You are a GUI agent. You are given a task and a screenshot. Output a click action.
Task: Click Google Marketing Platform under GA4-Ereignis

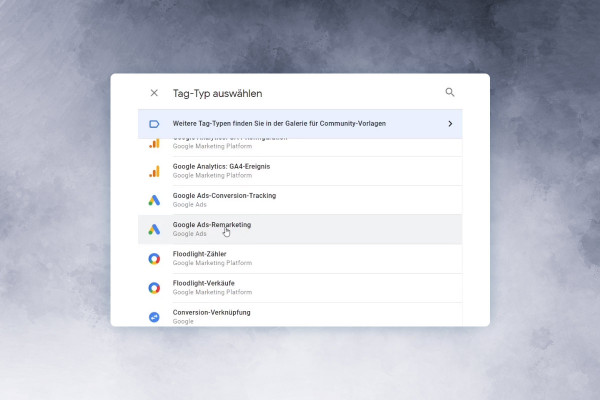tap(212, 175)
